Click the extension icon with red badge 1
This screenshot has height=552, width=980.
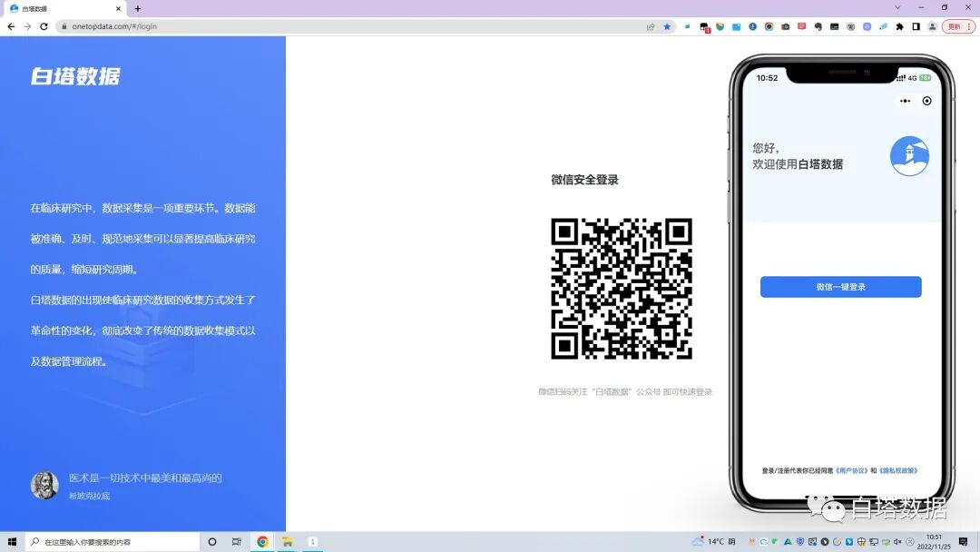point(704,27)
